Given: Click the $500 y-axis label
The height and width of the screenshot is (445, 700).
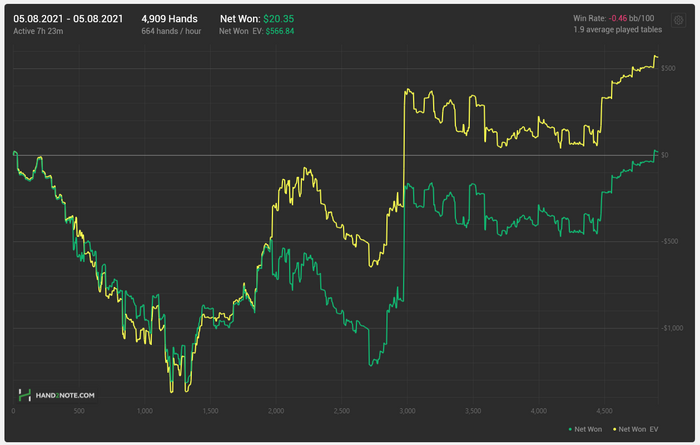Looking at the screenshot, I should coord(668,68).
